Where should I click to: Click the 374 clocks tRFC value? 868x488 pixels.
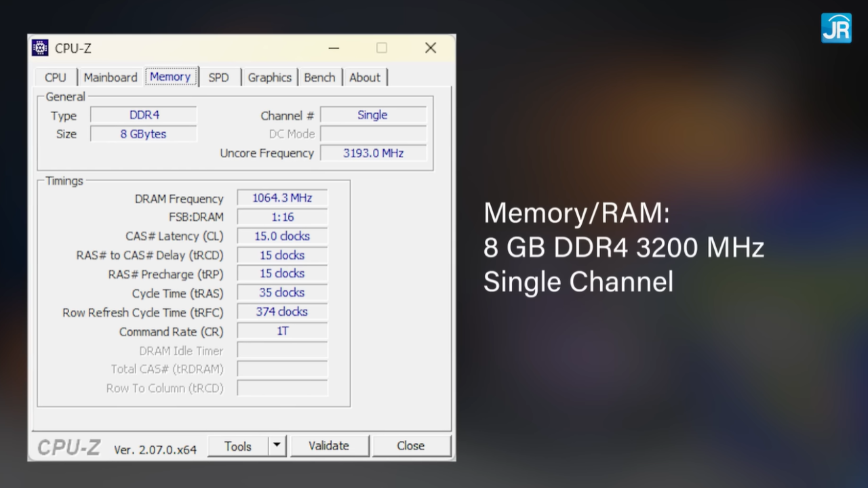pos(282,312)
